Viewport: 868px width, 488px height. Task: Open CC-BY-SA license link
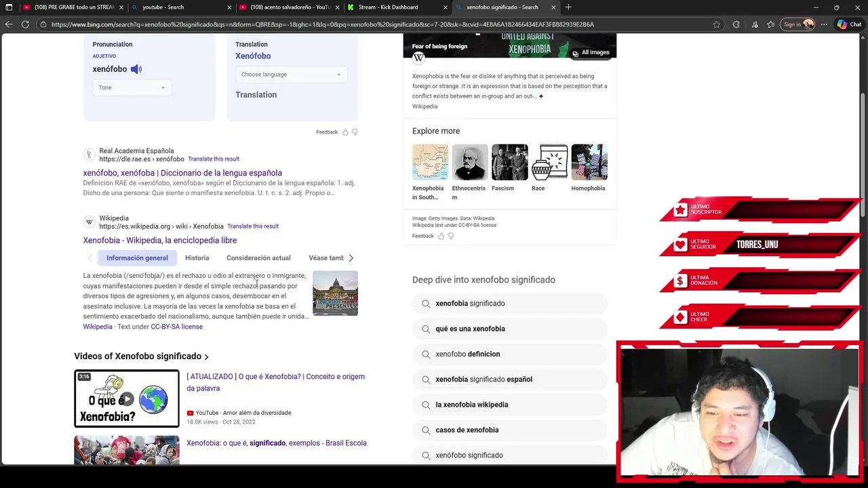pos(176,327)
